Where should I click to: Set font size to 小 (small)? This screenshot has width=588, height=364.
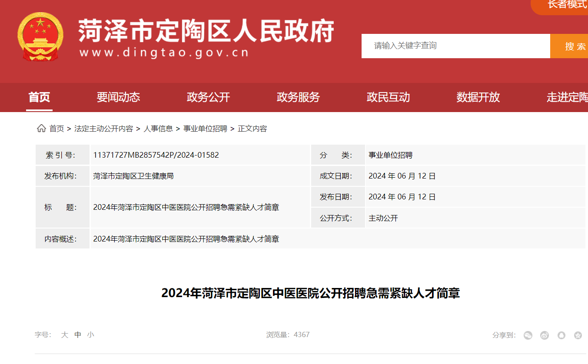click(90, 334)
